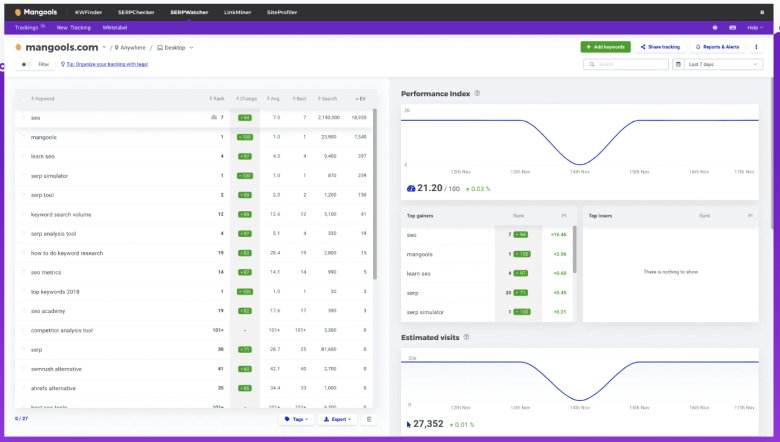
Task: Click the thumbs-up icon in seo row
Action: pyautogui.click(x=214, y=117)
